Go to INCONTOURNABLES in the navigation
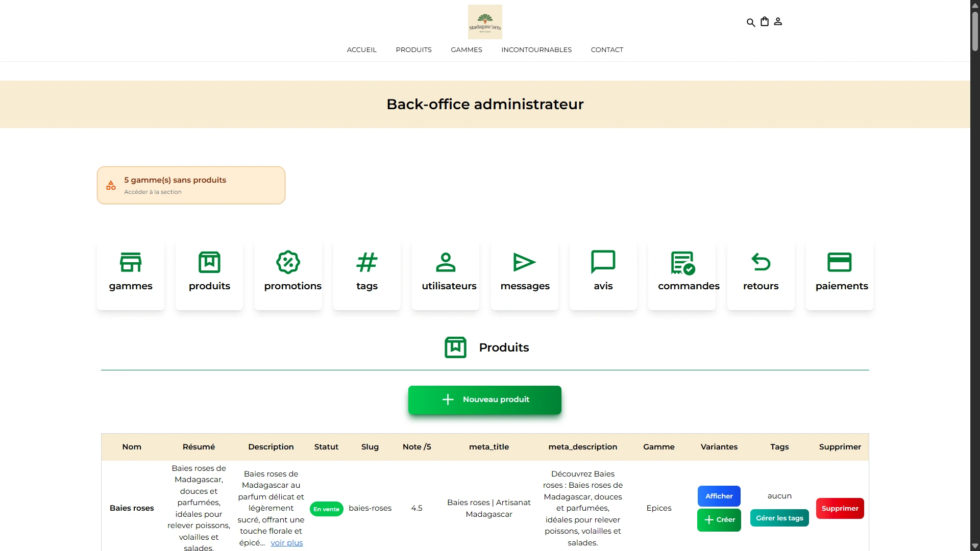 (x=536, y=49)
